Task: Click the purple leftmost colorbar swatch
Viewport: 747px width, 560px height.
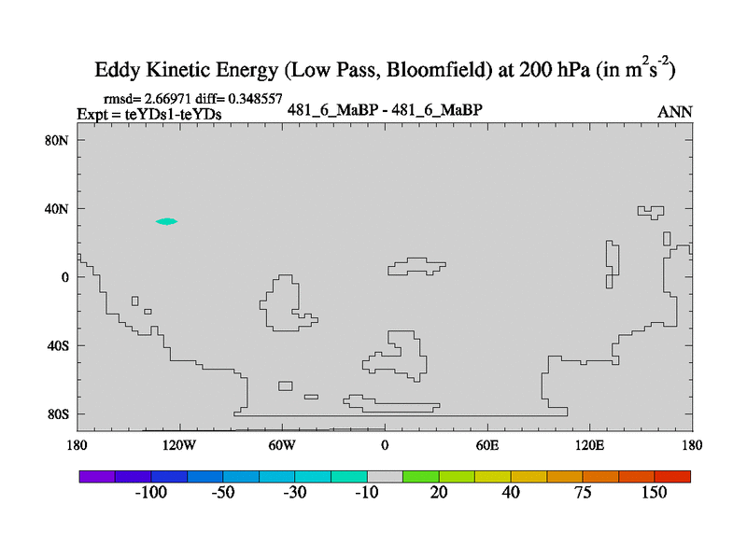Action: (x=97, y=476)
